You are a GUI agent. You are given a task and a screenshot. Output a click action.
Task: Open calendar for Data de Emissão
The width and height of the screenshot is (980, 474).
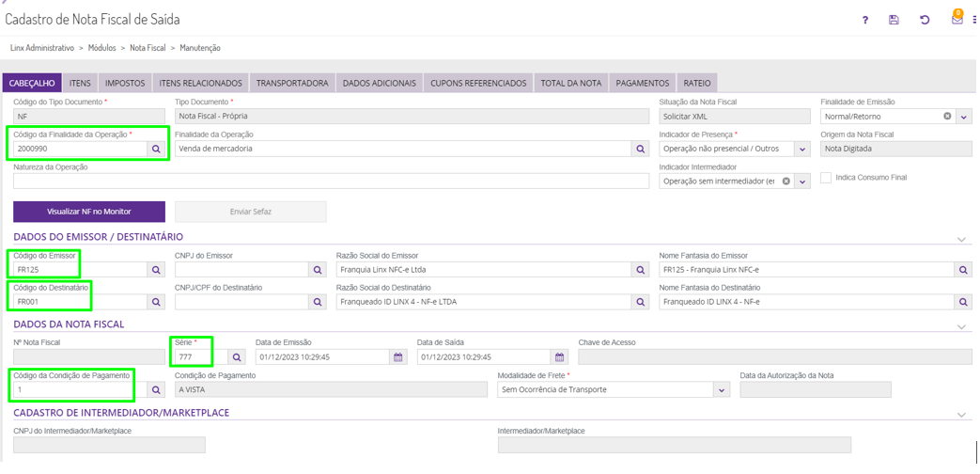398,357
